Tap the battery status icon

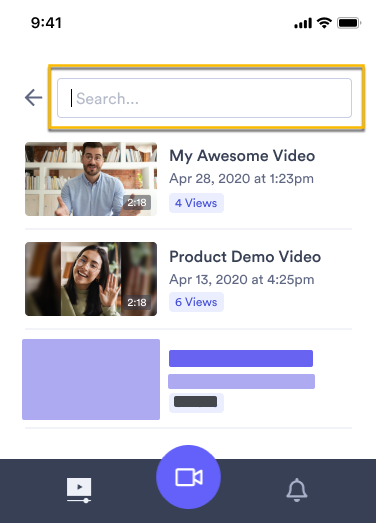349,23
